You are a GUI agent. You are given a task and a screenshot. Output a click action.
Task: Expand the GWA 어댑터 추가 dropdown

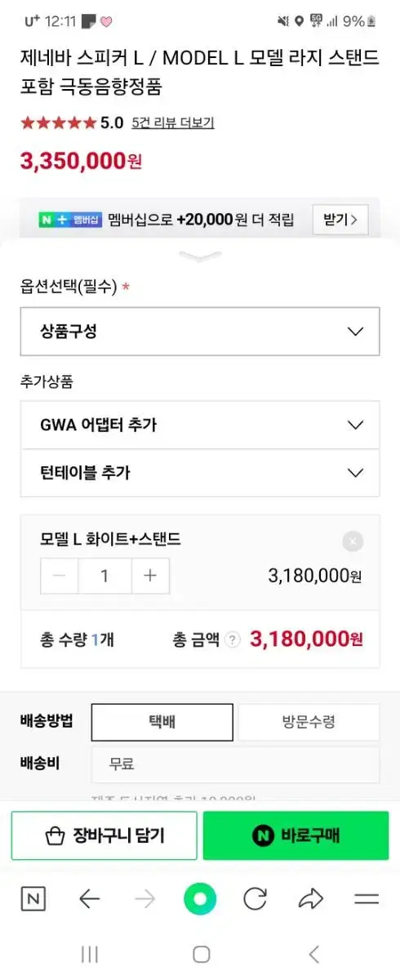point(200,425)
